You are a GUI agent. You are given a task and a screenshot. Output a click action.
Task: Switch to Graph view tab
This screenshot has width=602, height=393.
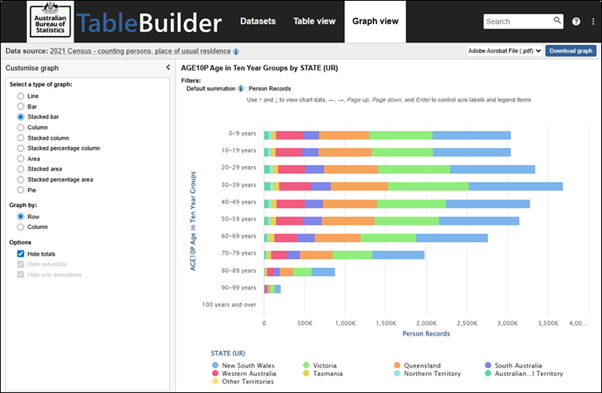(x=375, y=21)
